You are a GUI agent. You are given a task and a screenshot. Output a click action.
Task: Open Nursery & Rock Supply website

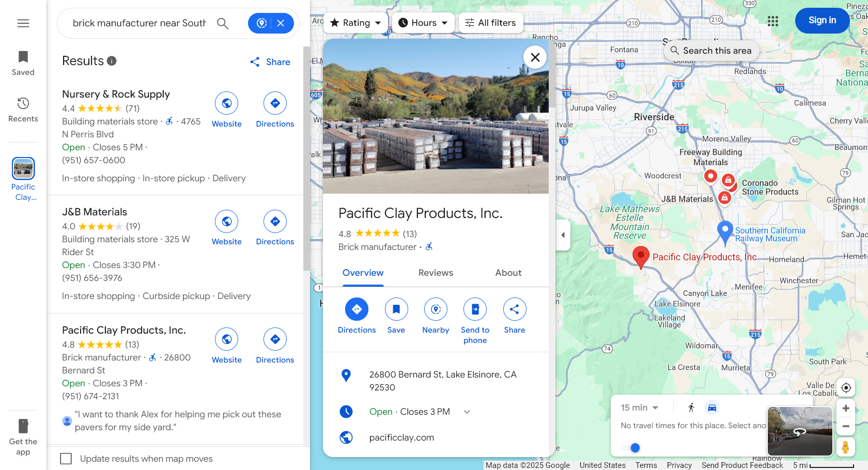click(227, 110)
